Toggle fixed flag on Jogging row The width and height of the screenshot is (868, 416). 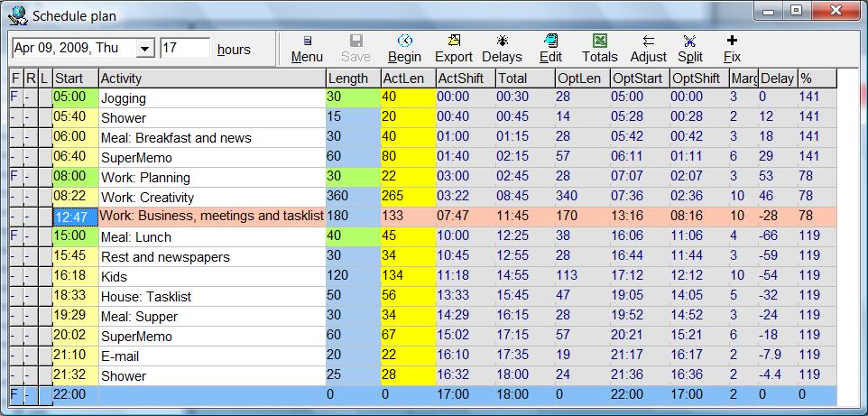click(x=14, y=97)
